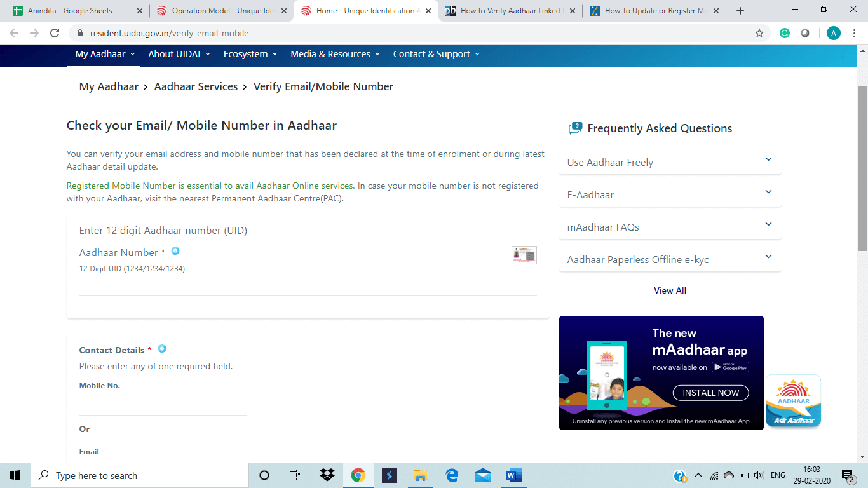868x488 pixels.
Task: Open the My Aadhaar menu
Action: coord(105,54)
